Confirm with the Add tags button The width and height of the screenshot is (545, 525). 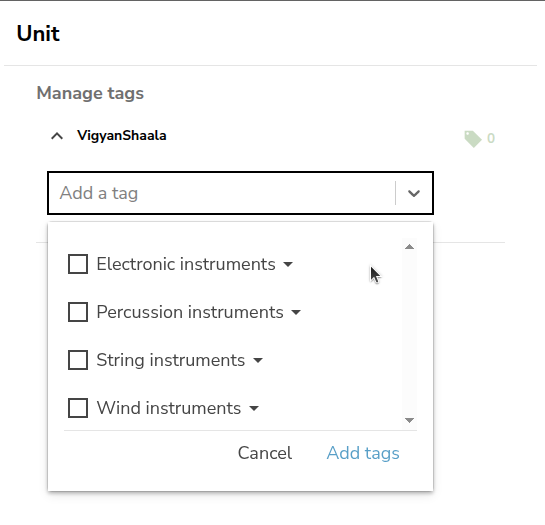coord(363,453)
